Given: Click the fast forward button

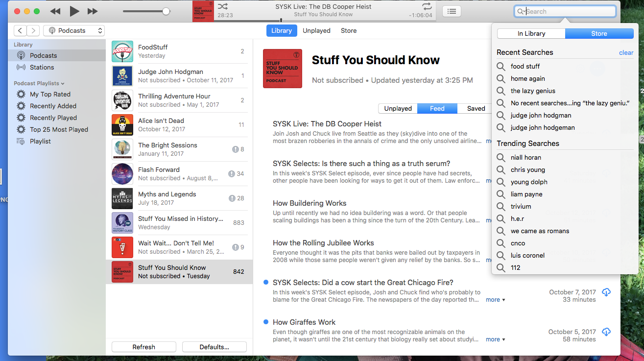Looking at the screenshot, I should (x=93, y=11).
